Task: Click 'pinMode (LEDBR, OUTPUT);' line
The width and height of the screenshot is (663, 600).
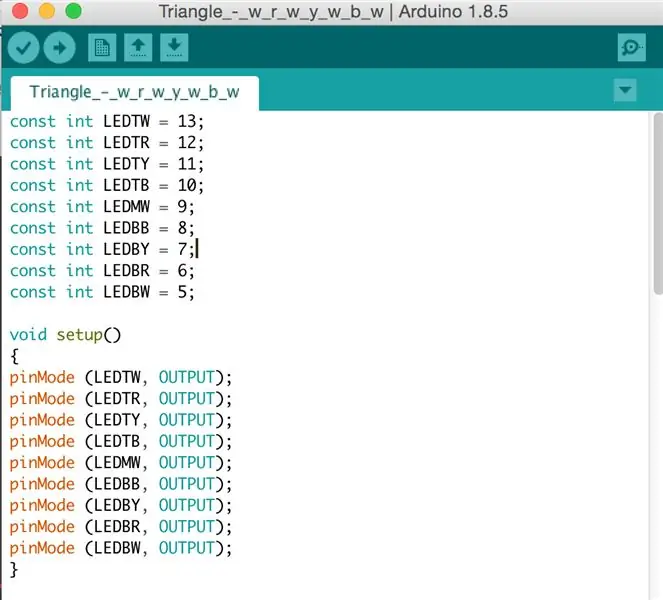Action: coord(121,527)
